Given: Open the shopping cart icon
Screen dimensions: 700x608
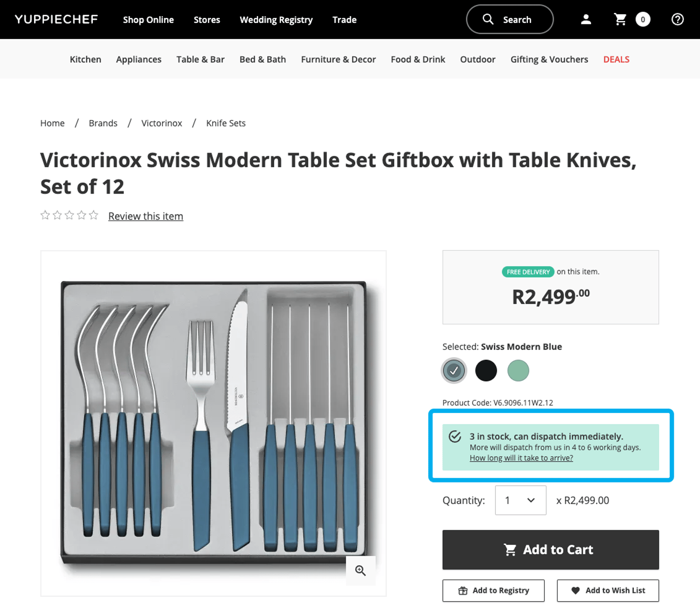Looking at the screenshot, I should [x=620, y=19].
